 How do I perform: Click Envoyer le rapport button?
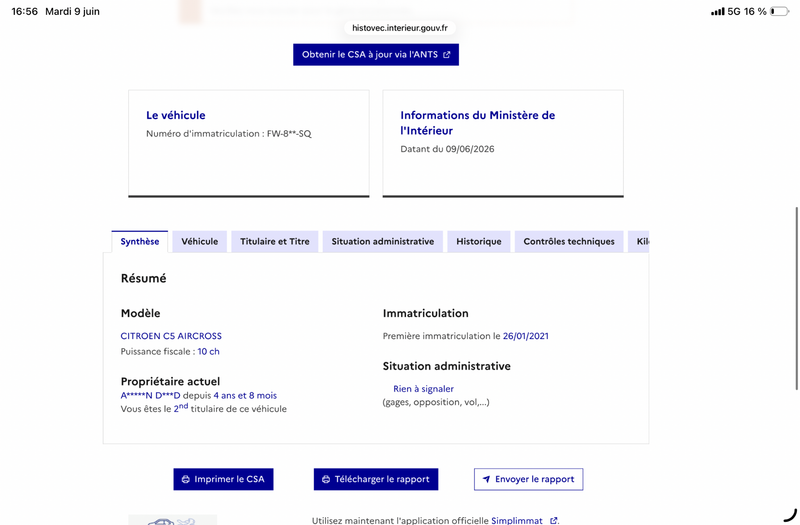point(529,479)
